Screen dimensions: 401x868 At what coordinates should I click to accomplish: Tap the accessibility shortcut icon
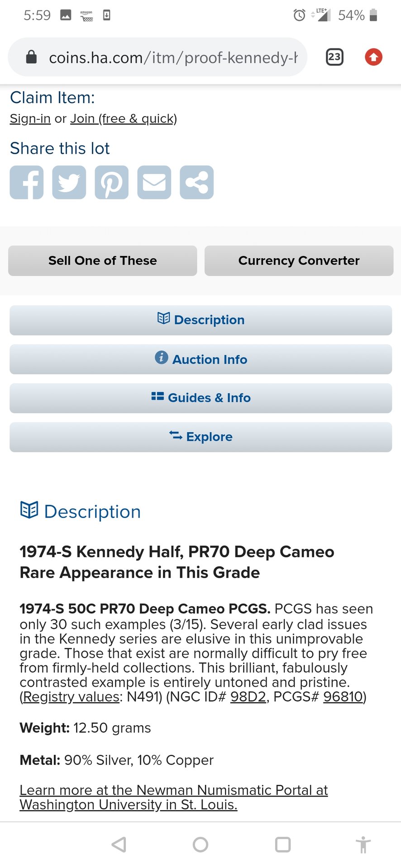pyautogui.click(x=363, y=844)
